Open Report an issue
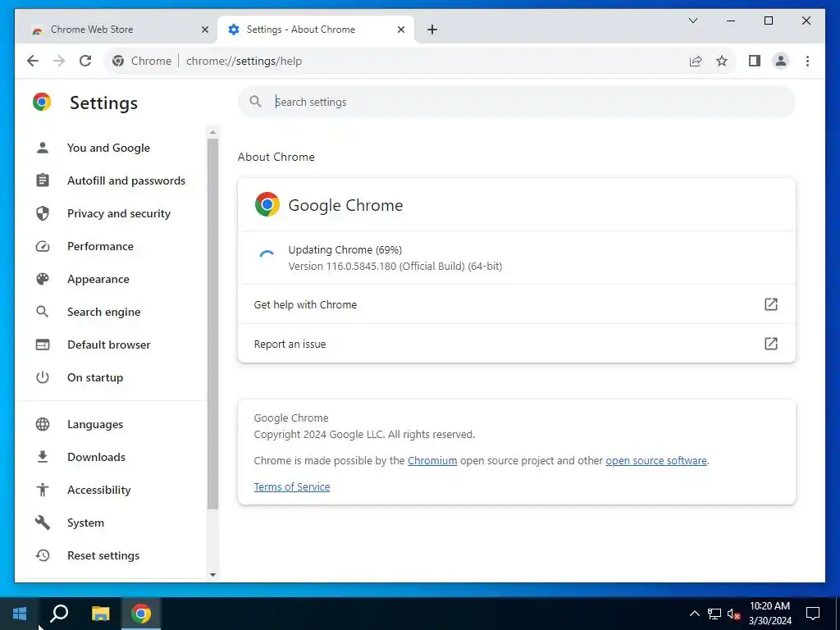The image size is (840, 630). pos(517,344)
